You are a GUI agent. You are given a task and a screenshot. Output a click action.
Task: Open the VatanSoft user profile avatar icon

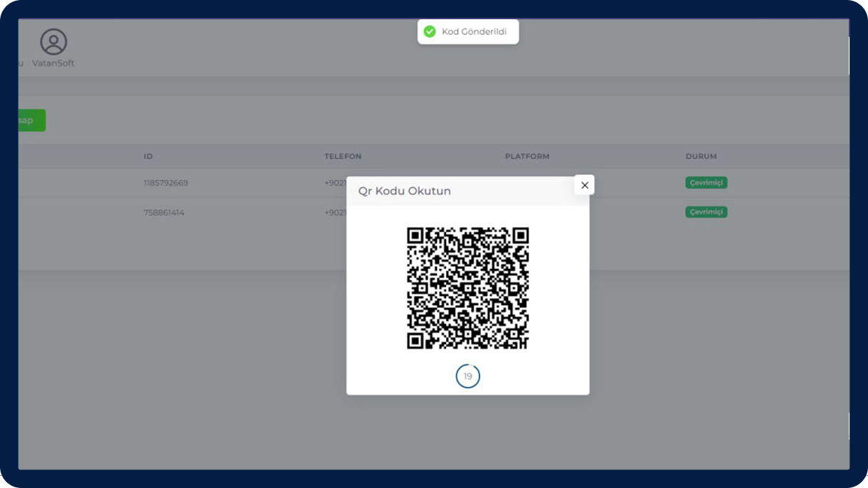[x=53, y=42]
